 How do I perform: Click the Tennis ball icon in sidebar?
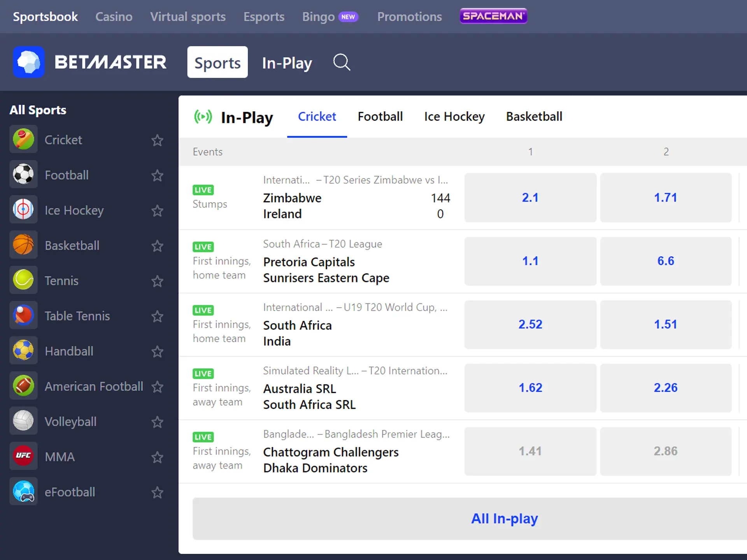click(23, 280)
